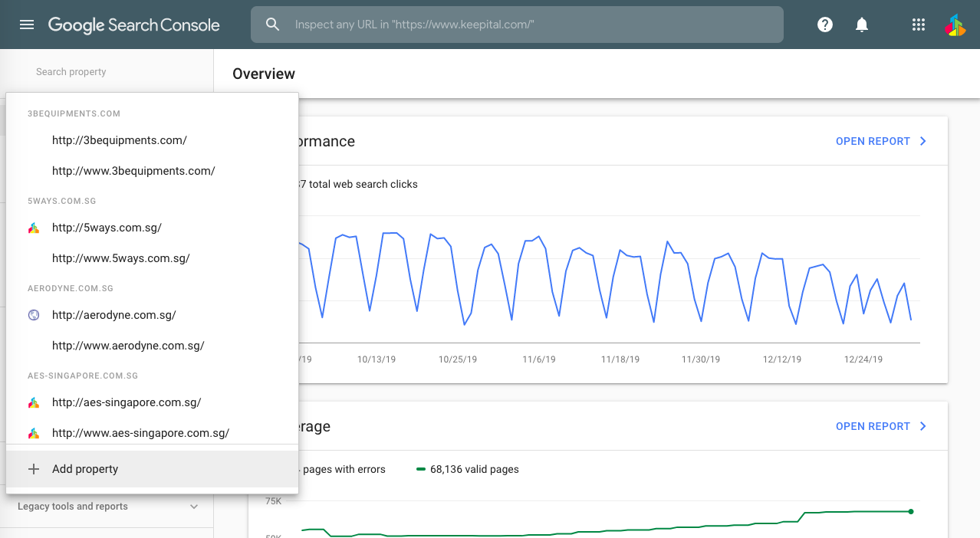The width and height of the screenshot is (980, 538).
Task: Click the Coverage Open Report chevron arrow
Action: [x=923, y=426]
